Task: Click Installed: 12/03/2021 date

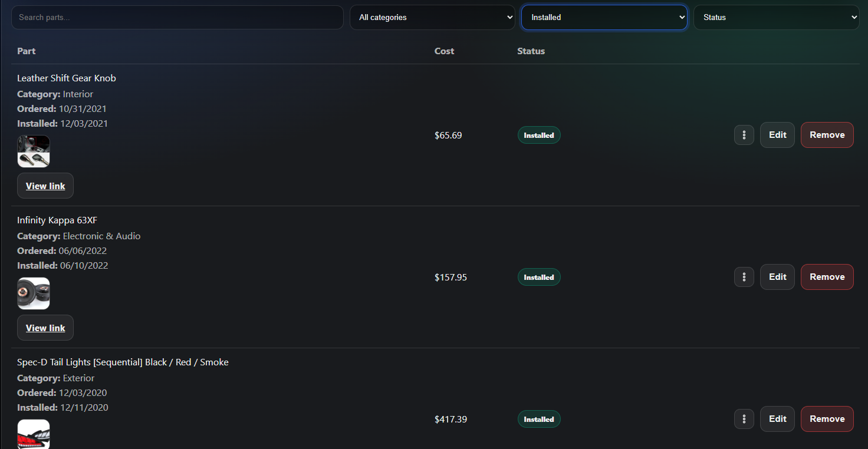Action: 63,124
